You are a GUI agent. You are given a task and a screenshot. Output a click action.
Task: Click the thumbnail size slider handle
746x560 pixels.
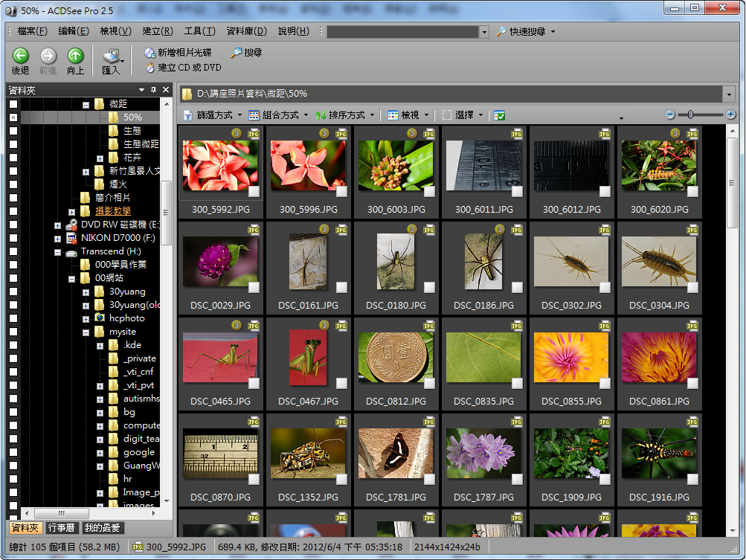[x=690, y=115]
